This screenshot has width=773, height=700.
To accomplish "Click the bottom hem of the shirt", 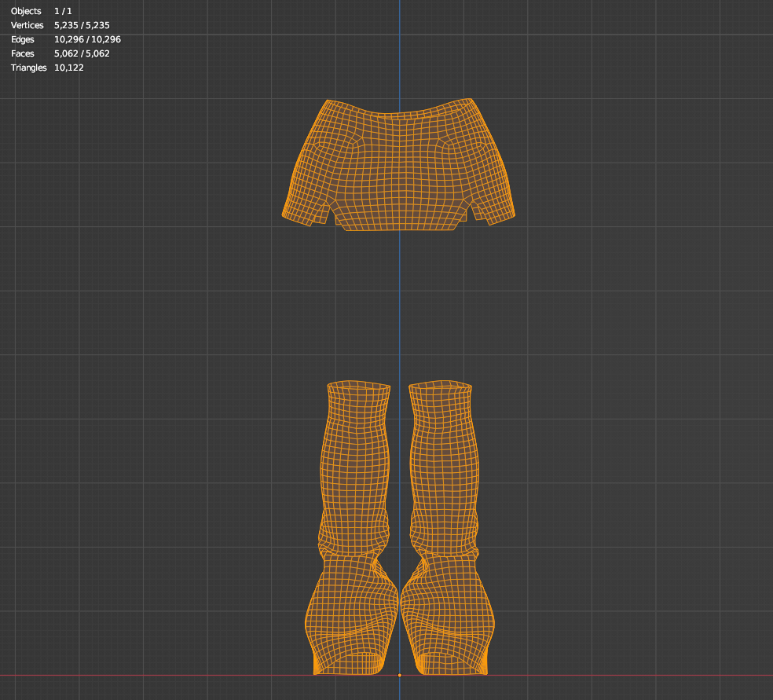I will [x=399, y=227].
